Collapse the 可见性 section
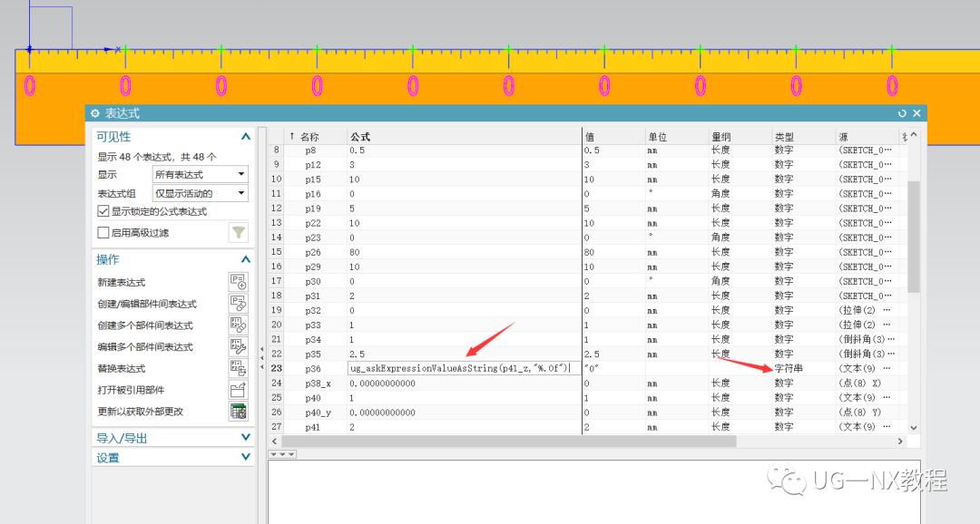The width and height of the screenshot is (980, 524). tap(246, 137)
